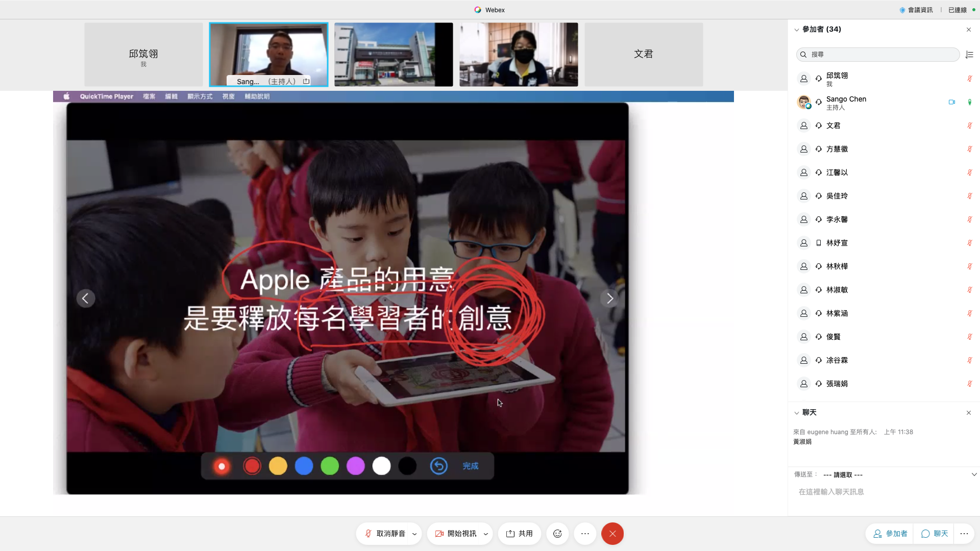This screenshot has width=980, height=551.
Task: Open the more options ellipsis in toolbar
Action: click(585, 534)
